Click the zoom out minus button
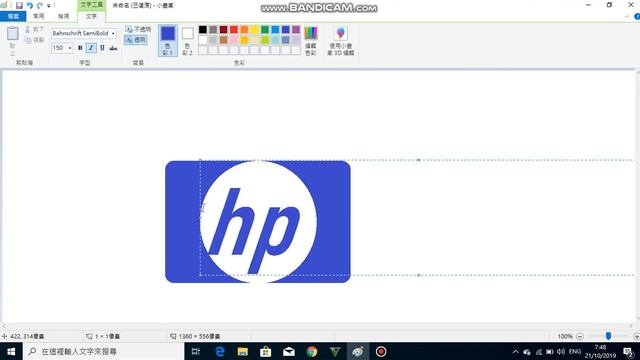This screenshot has height=360, width=640. [580, 336]
